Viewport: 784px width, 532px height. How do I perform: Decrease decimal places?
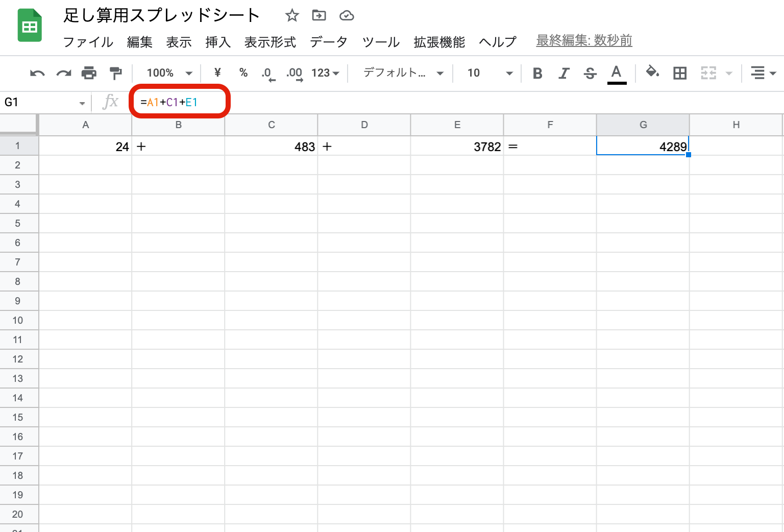268,74
